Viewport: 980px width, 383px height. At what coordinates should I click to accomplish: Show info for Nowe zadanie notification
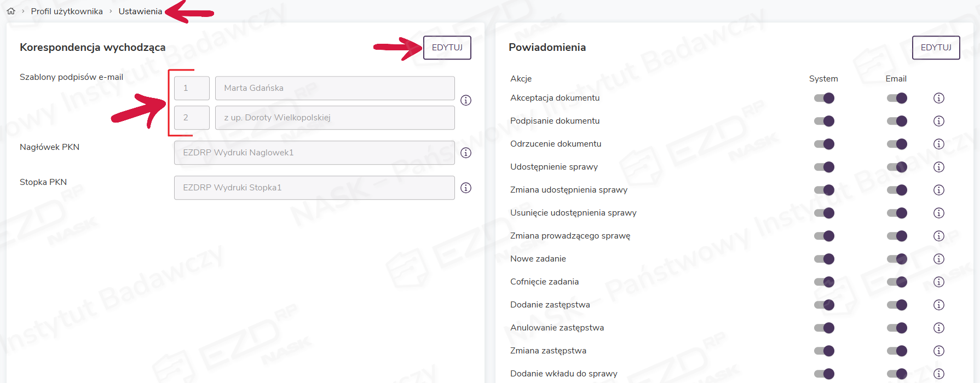[939, 259]
